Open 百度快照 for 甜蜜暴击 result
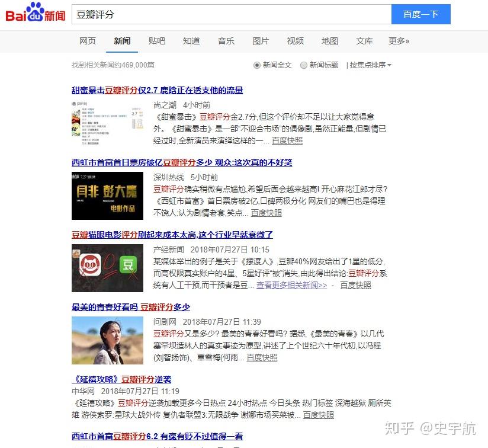Image resolution: width=488 pixels, height=448 pixels. (287, 140)
